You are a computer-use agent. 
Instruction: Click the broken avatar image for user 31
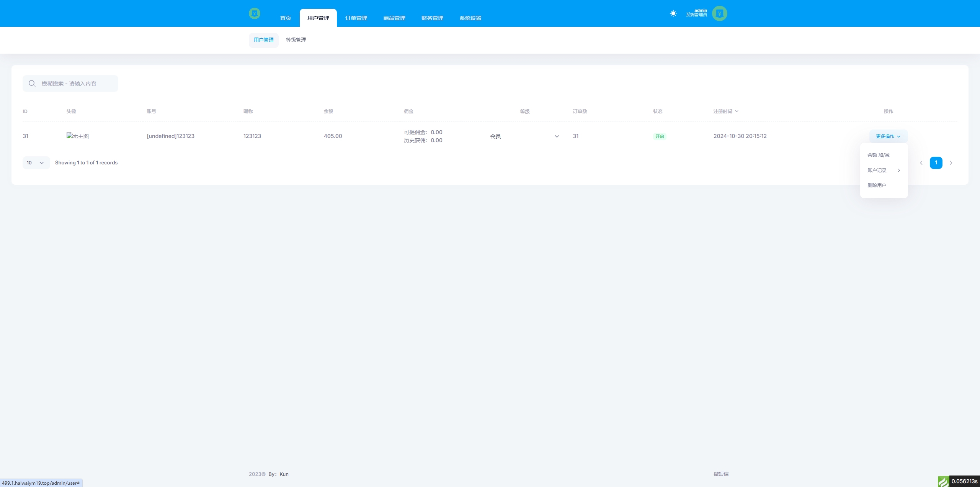(77, 136)
